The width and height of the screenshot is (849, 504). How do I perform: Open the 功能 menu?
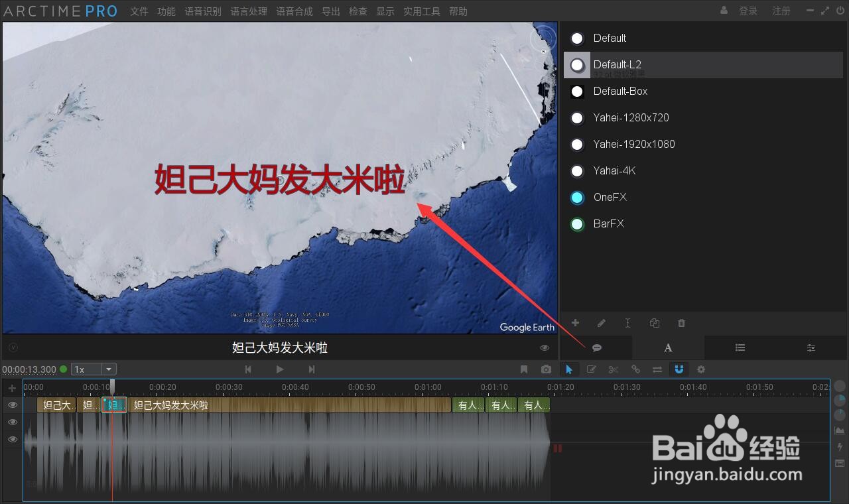click(166, 11)
